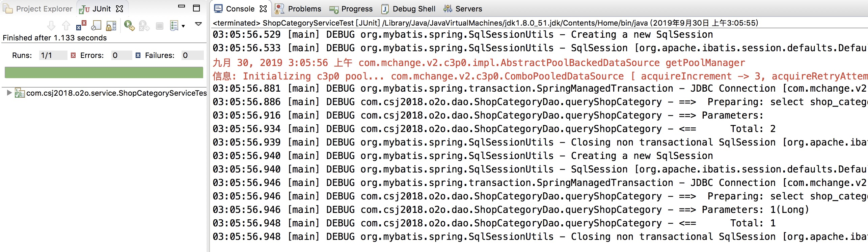Click the terminated ShopCategoryServiceTest console header

[x=485, y=23]
